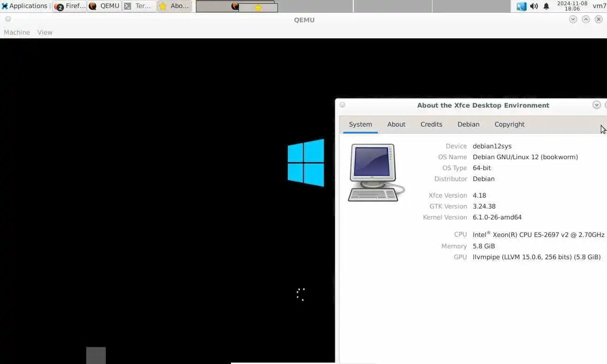Image resolution: width=607 pixels, height=364 pixels.
Task: Select the third workspace in the pager
Action: [x=393, y=6]
